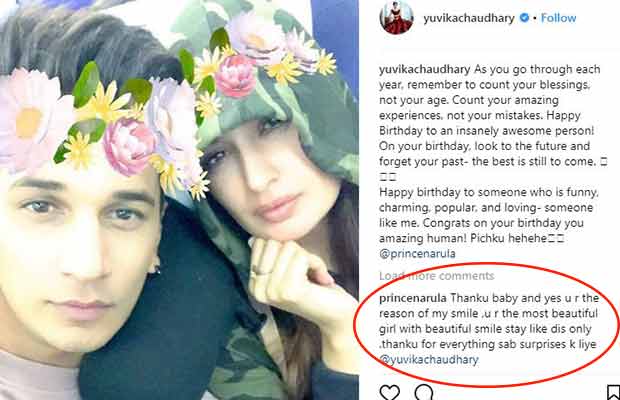
Task: Expand Load more comments
Action: [x=437, y=276]
